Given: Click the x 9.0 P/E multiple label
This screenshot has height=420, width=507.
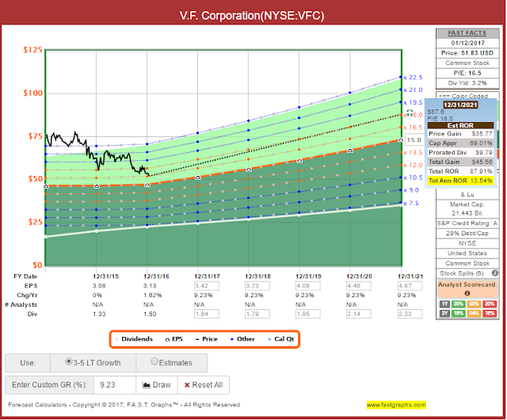Looking at the screenshot, I should coord(411,190).
